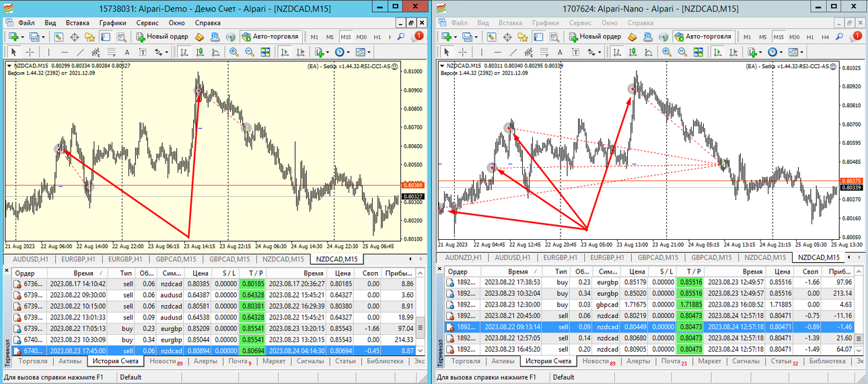Open templates dropdown in Alpari-Nano toolbar

coord(801,51)
